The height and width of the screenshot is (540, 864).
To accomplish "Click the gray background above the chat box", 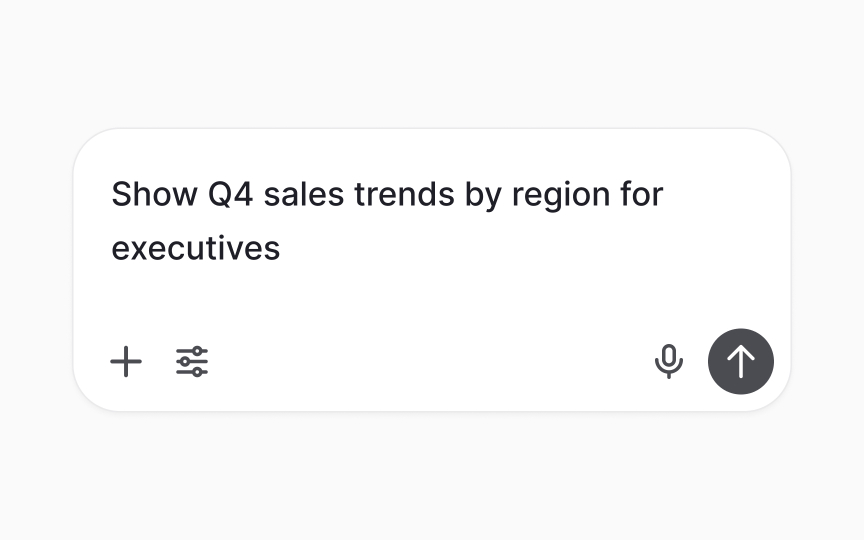I will click(432, 63).
